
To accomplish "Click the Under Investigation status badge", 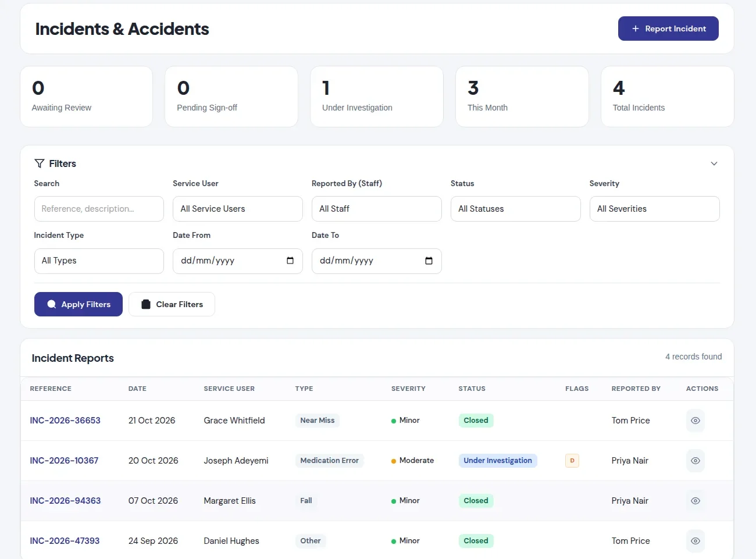I will (498, 461).
